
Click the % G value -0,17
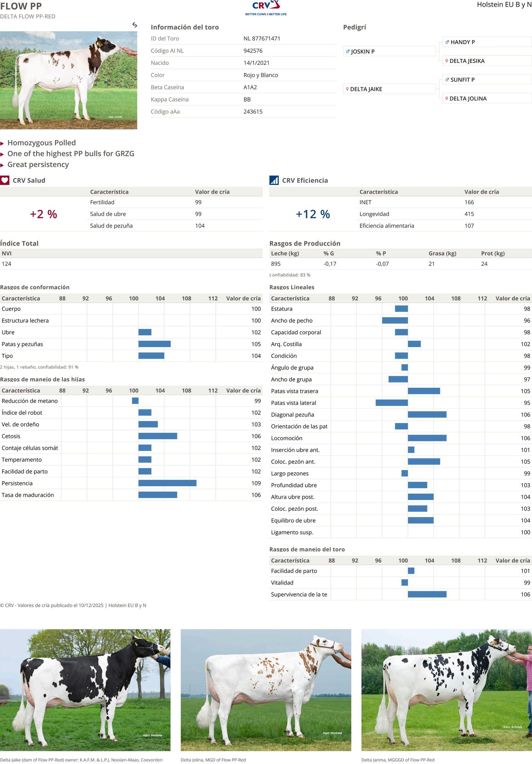coord(330,264)
